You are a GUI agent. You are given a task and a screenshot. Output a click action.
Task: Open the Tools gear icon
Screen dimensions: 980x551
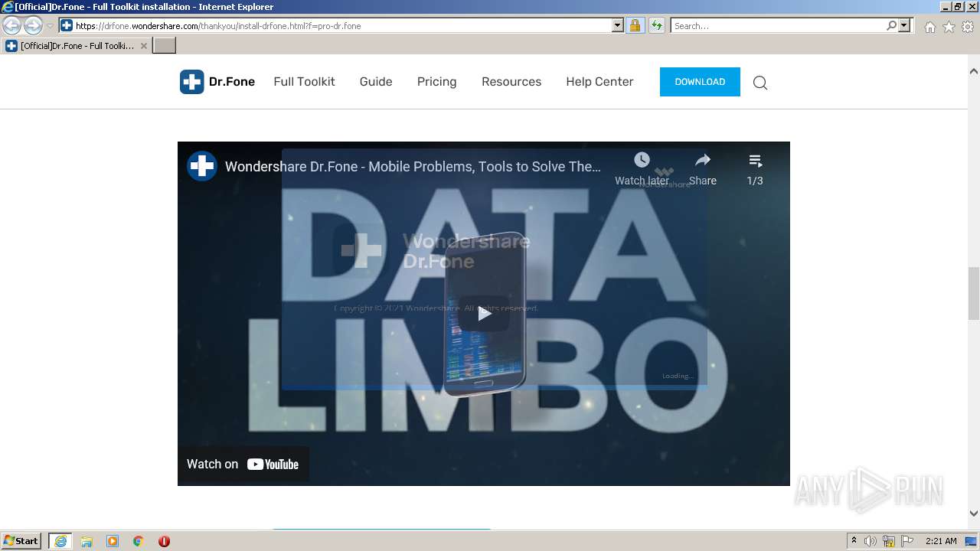tap(968, 27)
